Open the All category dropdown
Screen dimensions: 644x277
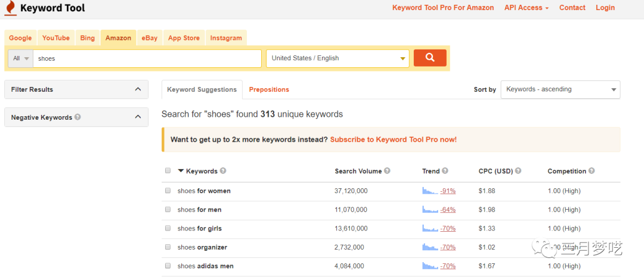20,58
